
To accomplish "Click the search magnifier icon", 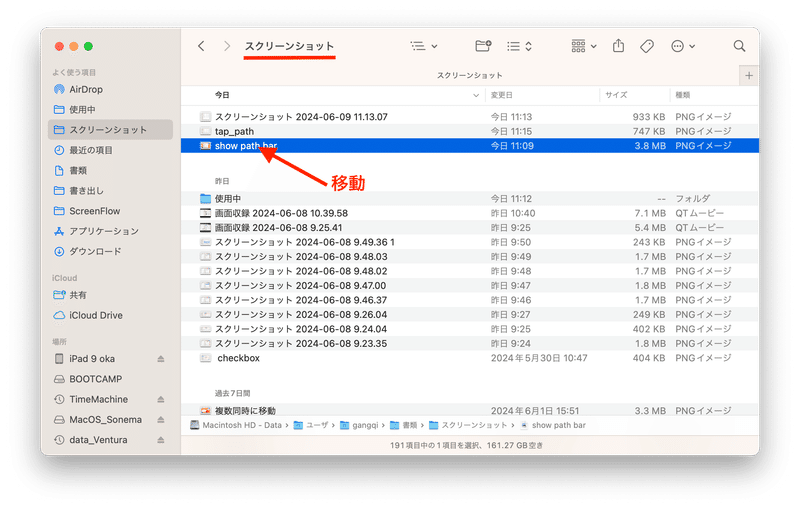I will [739, 46].
